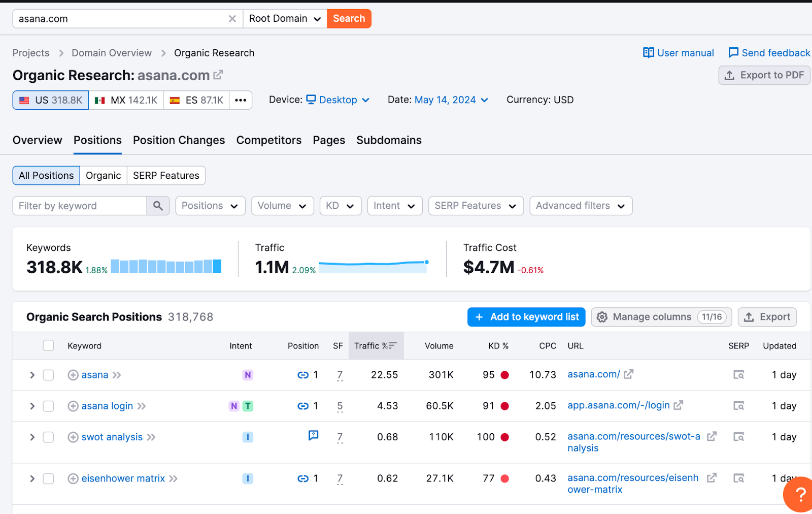Open app.asana.com login external link icon
812x514 pixels.
point(679,405)
